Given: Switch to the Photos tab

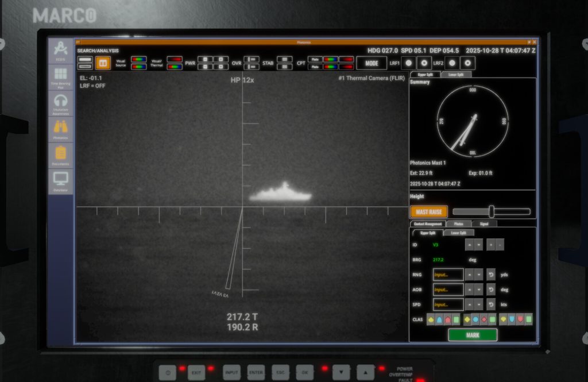Looking at the screenshot, I should (459, 223).
